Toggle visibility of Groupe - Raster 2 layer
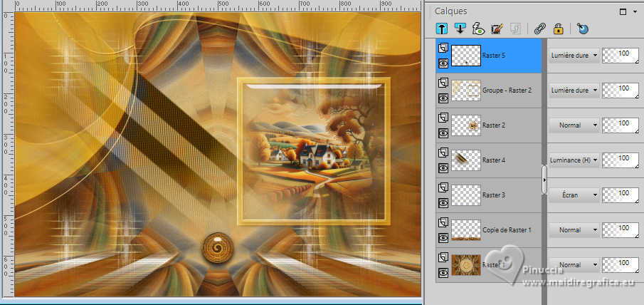The width and height of the screenshot is (644, 305). pos(442,98)
